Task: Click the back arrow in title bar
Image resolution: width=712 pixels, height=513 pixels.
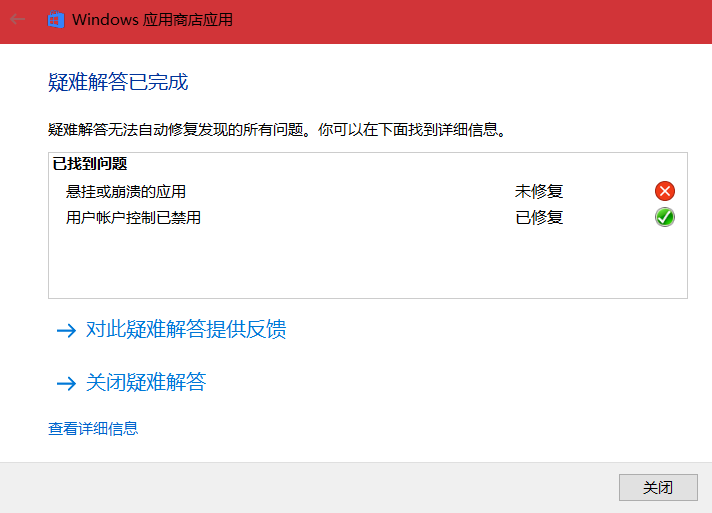Action: click(17, 19)
